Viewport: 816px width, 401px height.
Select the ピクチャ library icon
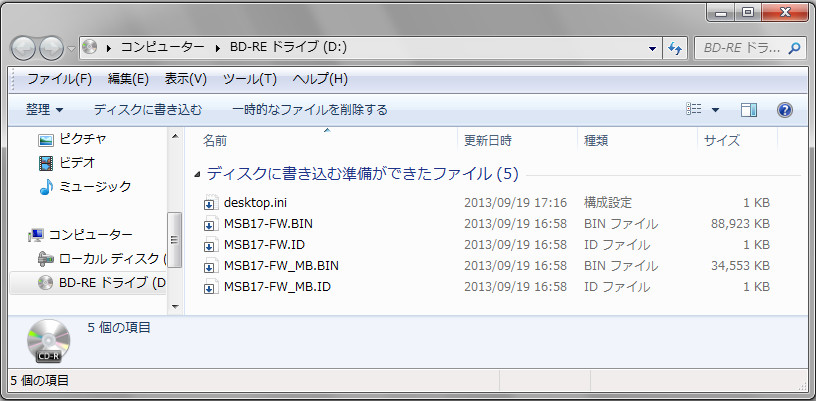coord(46,138)
